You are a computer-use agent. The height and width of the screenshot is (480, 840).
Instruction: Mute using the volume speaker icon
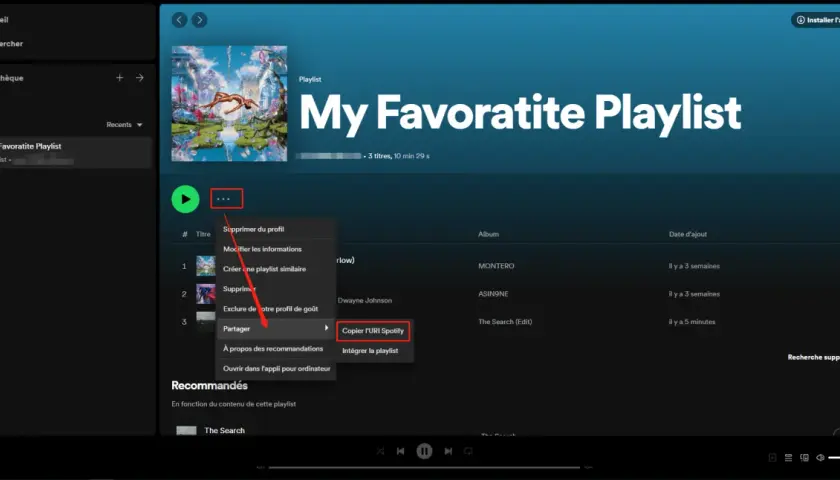[820, 458]
